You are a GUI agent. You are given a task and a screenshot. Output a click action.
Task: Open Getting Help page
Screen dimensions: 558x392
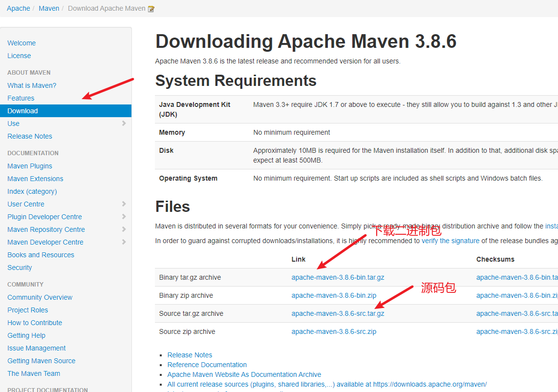click(x=26, y=335)
